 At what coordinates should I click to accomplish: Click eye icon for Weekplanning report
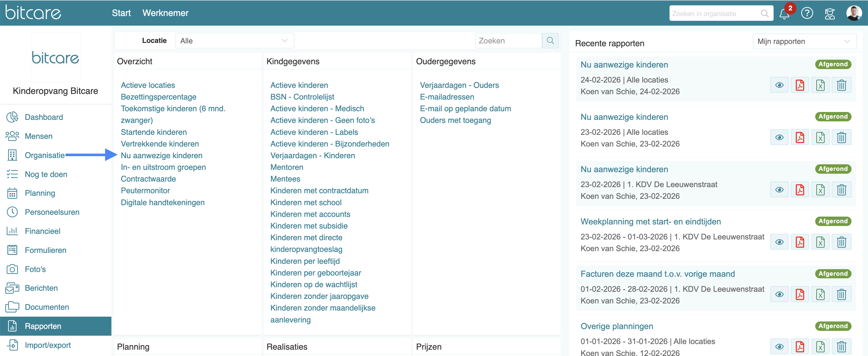click(x=779, y=242)
